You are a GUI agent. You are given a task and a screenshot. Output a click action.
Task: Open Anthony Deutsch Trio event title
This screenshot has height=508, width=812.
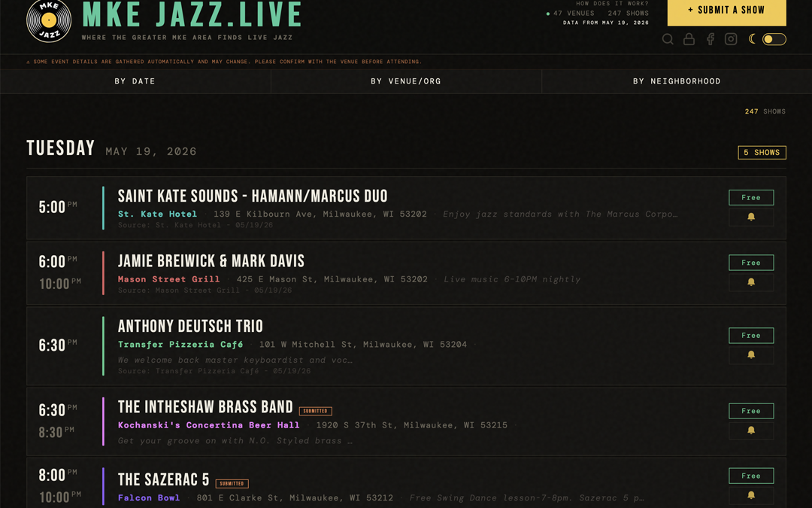(190, 327)
